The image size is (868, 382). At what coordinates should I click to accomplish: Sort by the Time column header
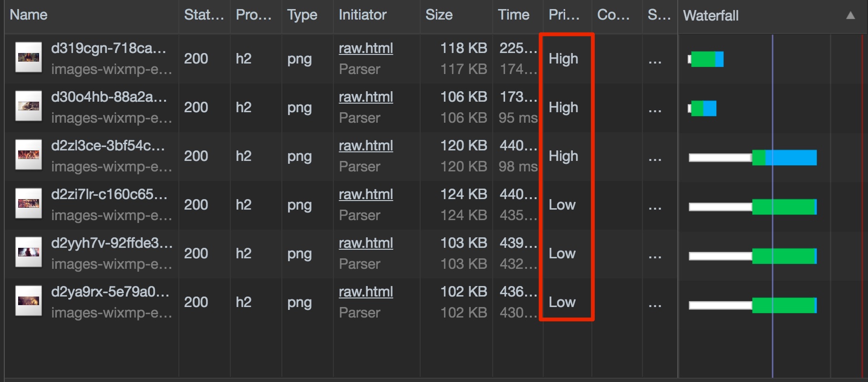[514, 15]
